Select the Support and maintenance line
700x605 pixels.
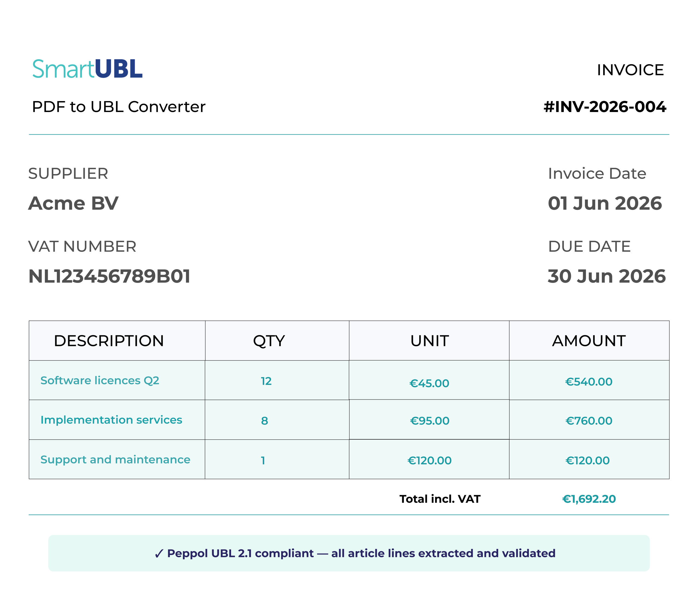[349, 459]
